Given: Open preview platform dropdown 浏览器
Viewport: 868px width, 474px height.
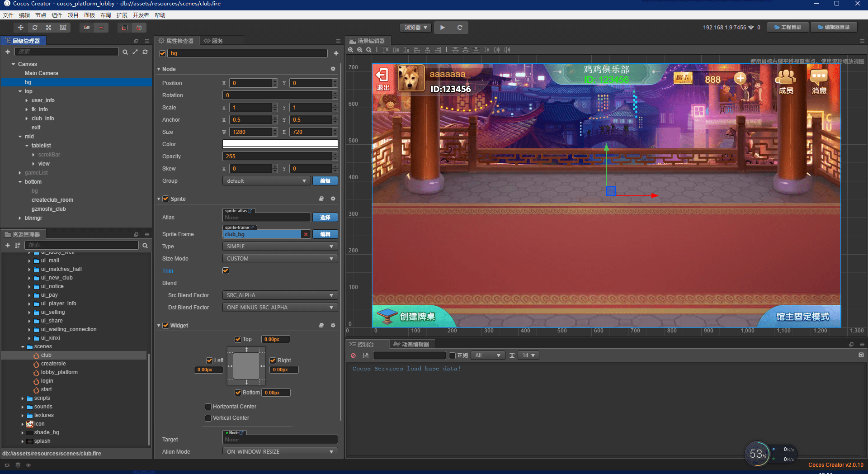Looking at the screenshot, I should pos(415,28).
